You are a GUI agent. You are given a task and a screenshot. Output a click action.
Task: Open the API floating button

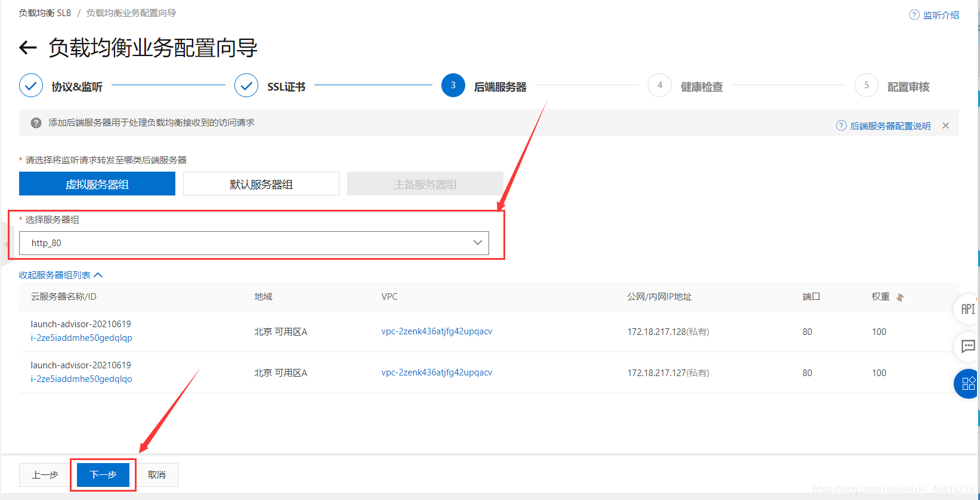pyautogui.click(x=967, y=309)
